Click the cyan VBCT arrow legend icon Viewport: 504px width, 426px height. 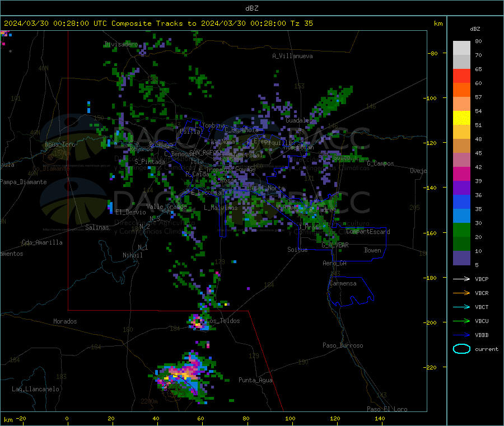[461, 307]
